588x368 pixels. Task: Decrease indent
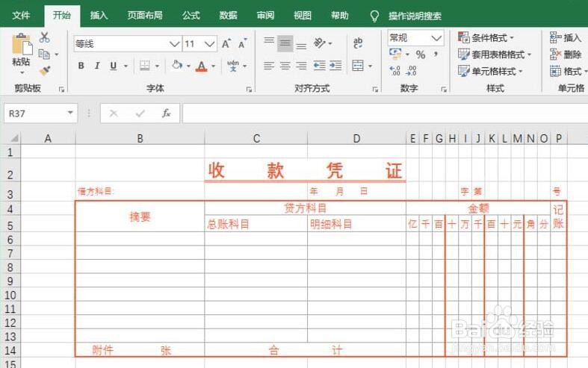click(320, 66)
